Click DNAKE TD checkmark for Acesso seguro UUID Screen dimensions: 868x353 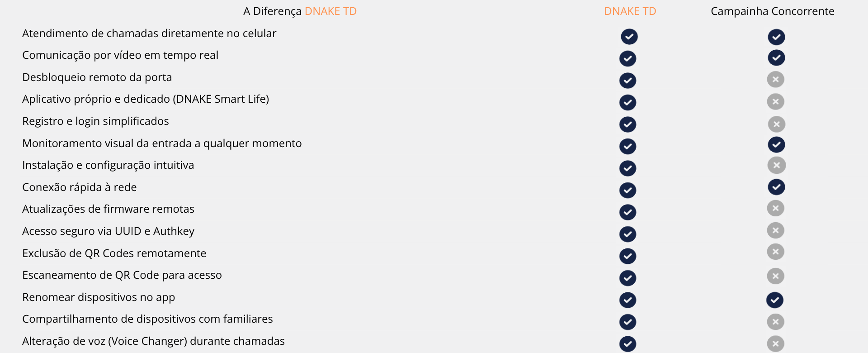tap(627, 234)
